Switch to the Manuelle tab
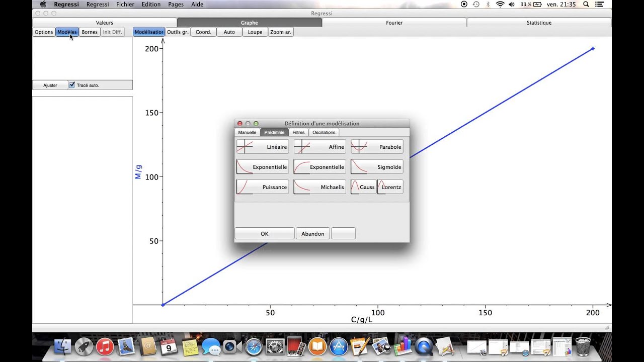This screenshot has height=362, width=644. pyautogui.click(x=247, y=132)
